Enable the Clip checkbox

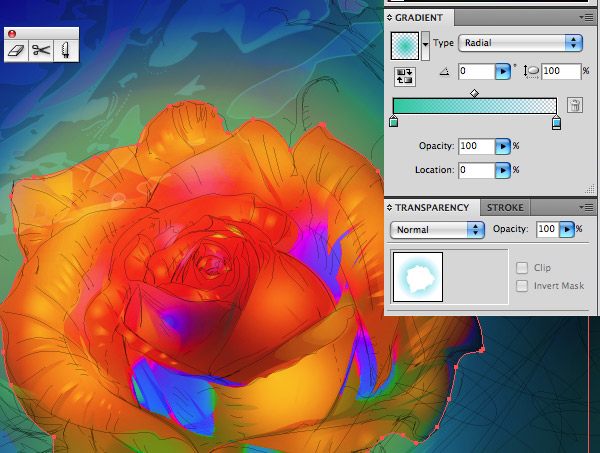coord(522,268)
